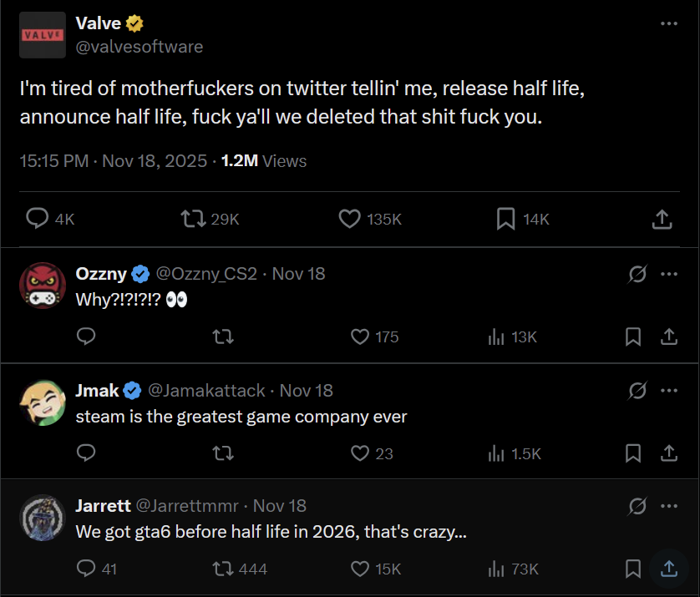Image resolution: width=700 pixels, height=597 pixels.
Task: Share the main Valve tweet
Action: click(x=662, y=219)
